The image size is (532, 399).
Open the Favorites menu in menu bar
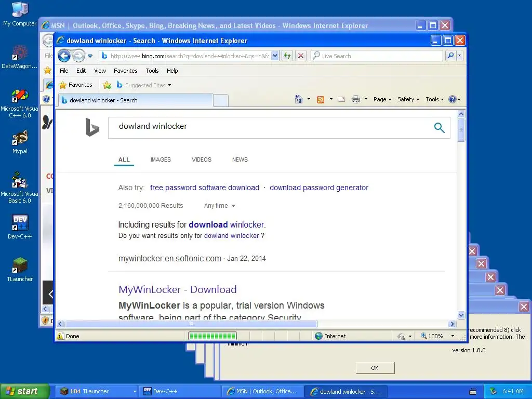126,71
